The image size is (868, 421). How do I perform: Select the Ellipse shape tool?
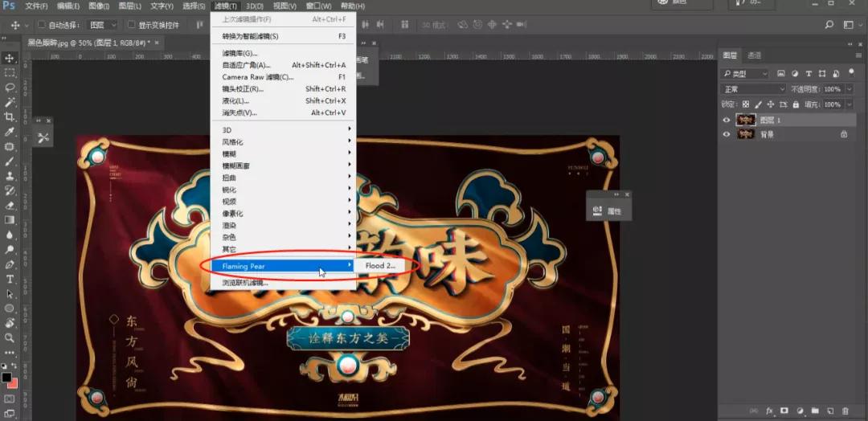tap(10, 309)
